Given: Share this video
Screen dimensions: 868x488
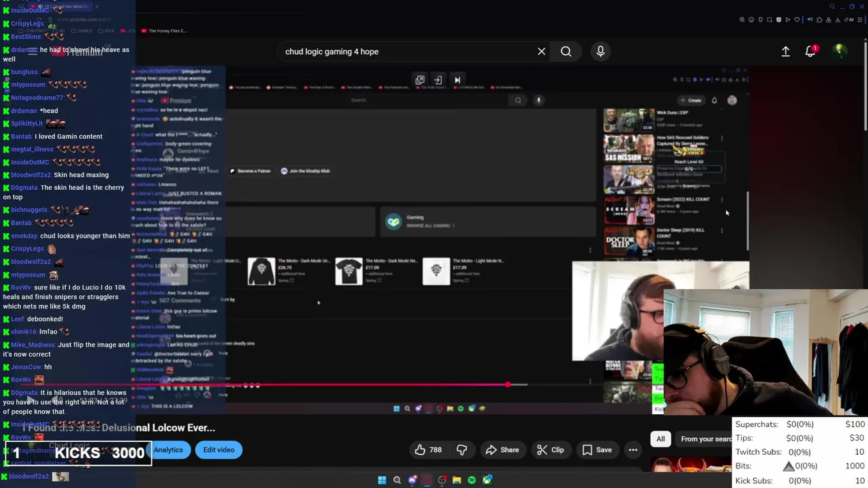Looking at the screenshot, I should point(502,450).
